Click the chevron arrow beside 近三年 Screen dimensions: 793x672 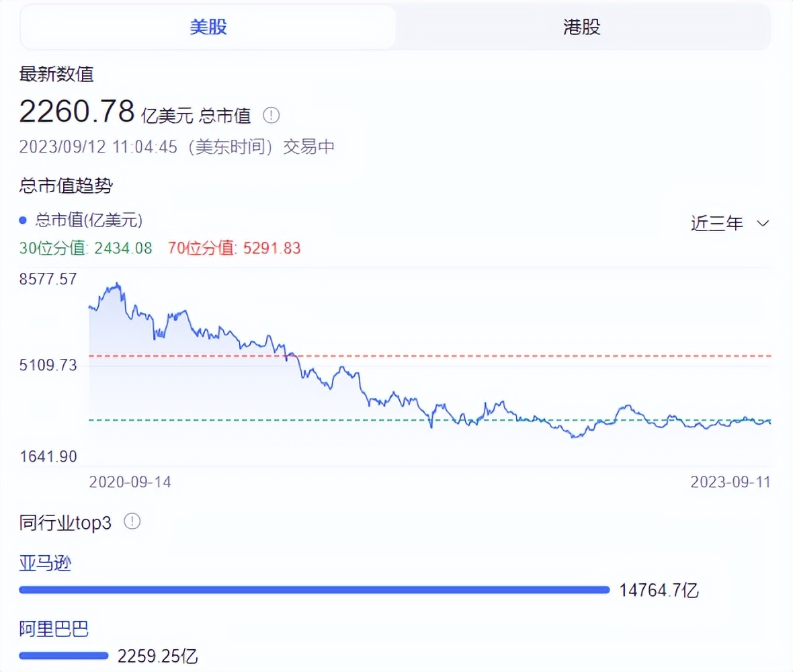pos(763,223)
